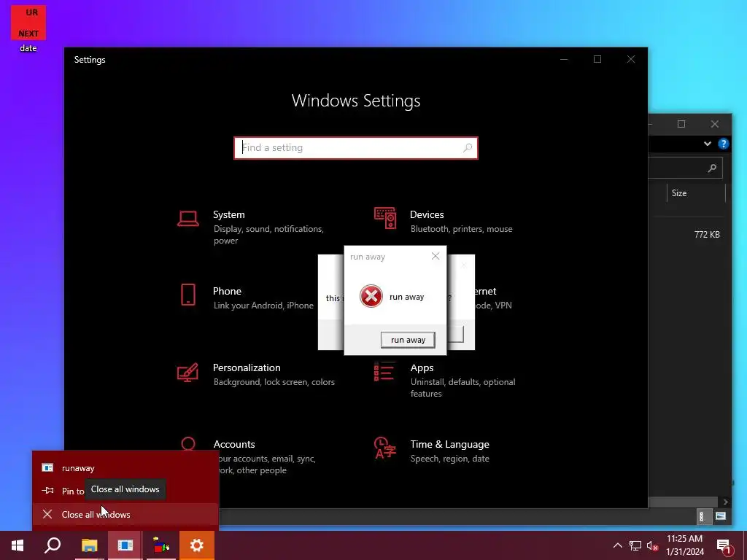Screen dimensions: 747x560
Task: Click the magnifier icon in Find a setting
Action: (468, 147)
